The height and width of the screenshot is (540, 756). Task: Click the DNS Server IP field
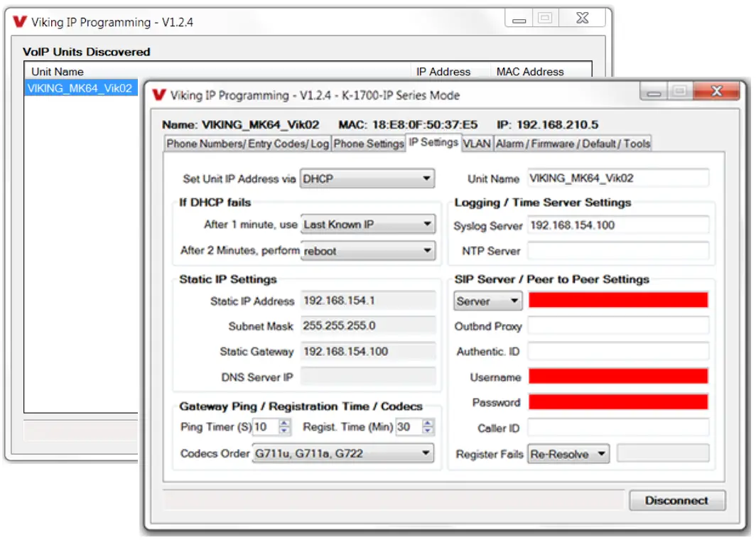click(x=368, y=377)
